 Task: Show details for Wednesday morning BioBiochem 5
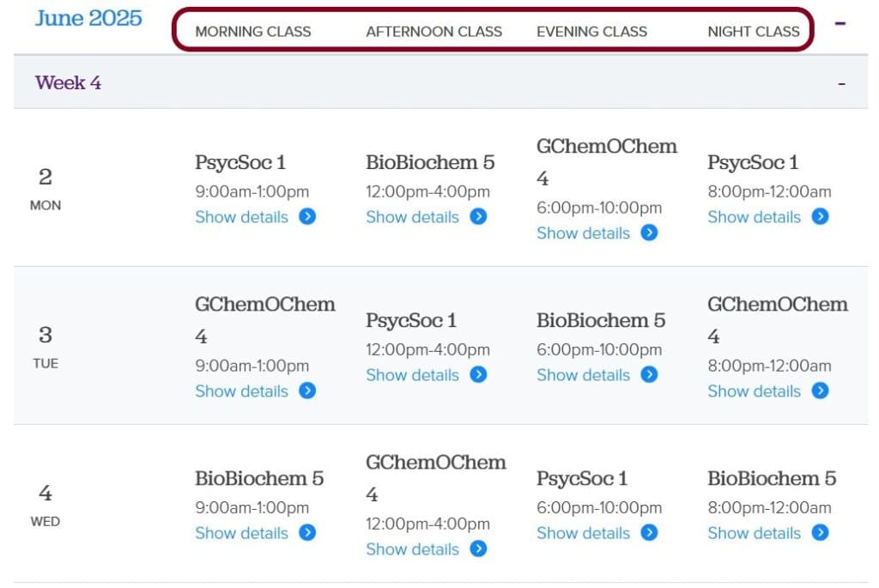point(241,532)
